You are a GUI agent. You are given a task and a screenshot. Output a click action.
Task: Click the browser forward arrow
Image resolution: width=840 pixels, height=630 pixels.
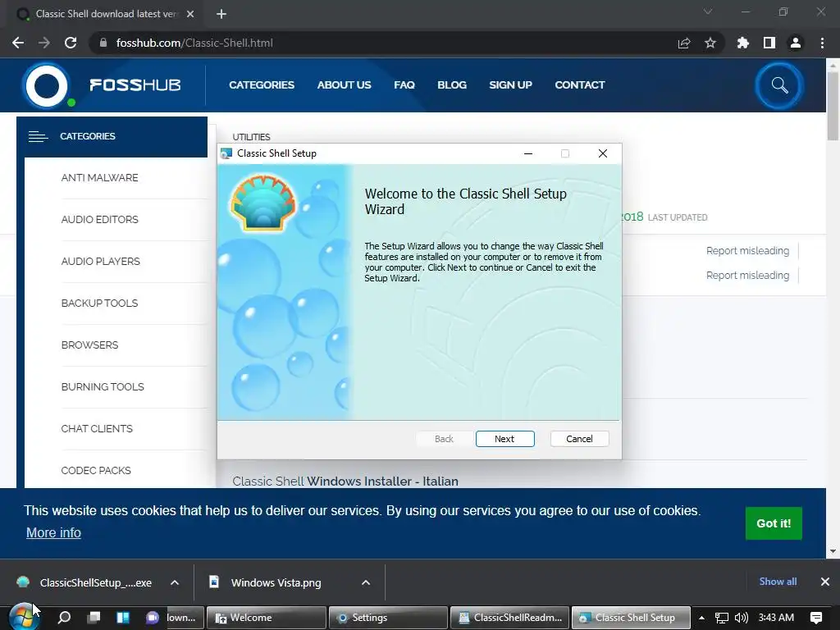(x=44, y=43)
